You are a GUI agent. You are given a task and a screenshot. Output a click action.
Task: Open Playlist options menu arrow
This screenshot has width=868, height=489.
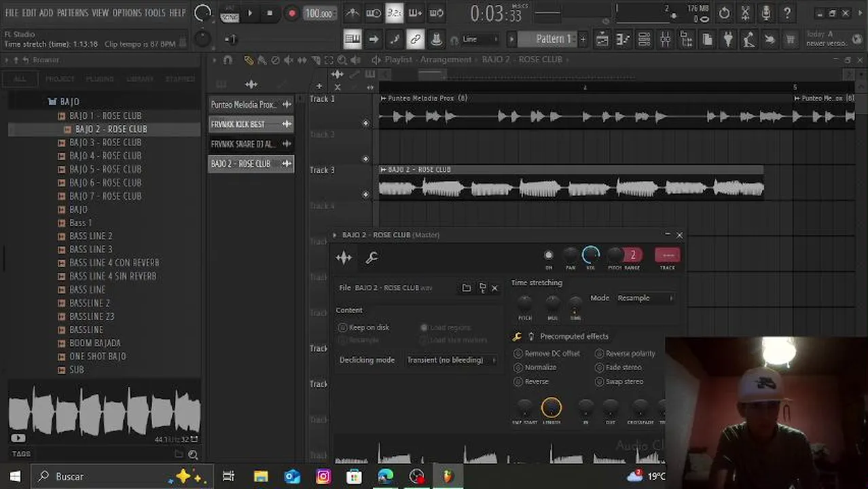click(215, 60)
